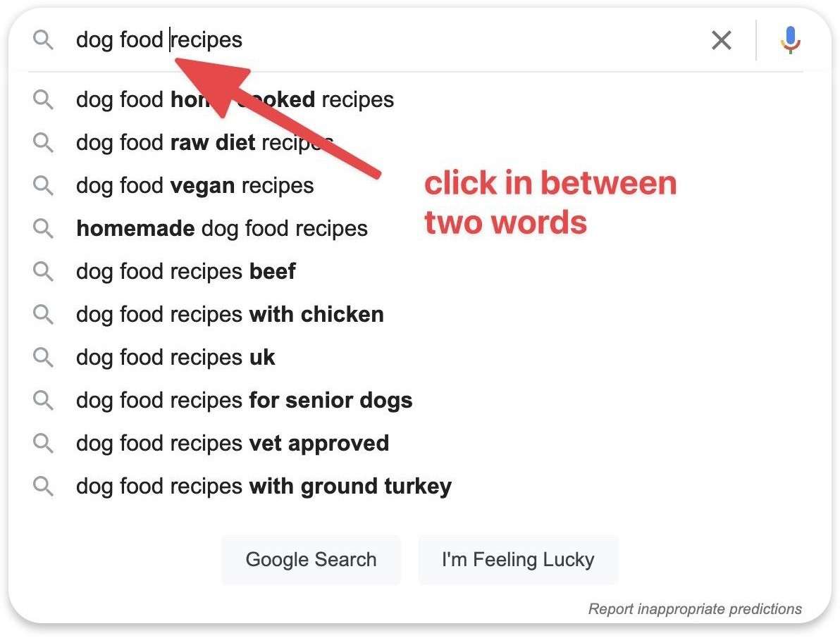Click inside the search text field
This screenshot has width=840, height=638.
423,40
